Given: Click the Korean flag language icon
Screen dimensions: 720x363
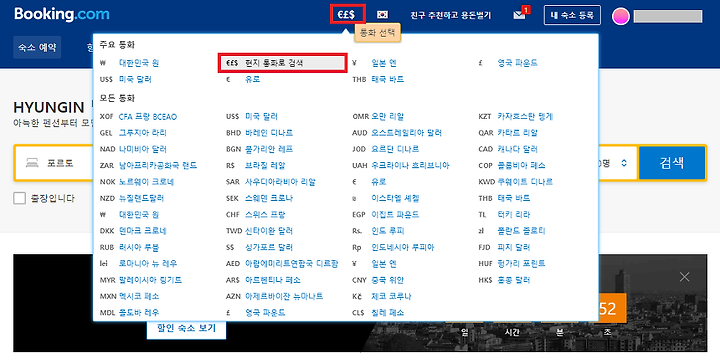Looking at the screenshot, I should pyautogui.click(x=382, y=15).
